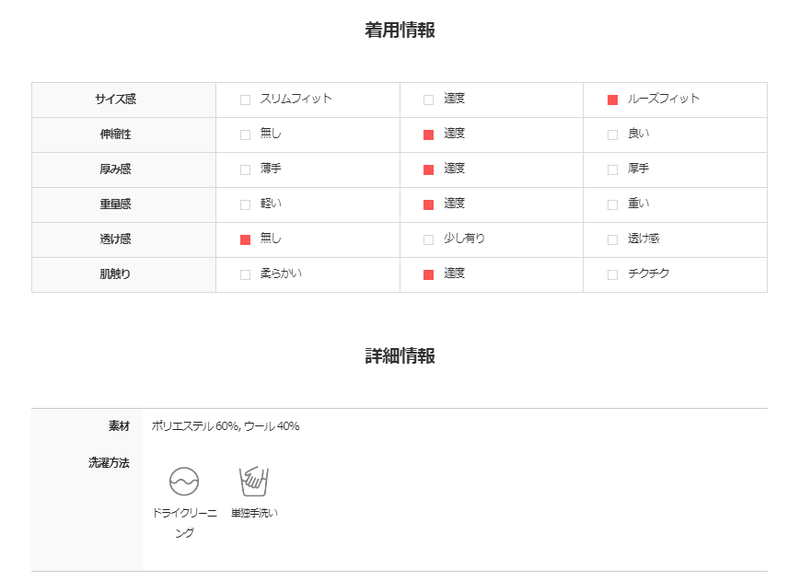Click the 適度 label in 厚み感 row
The height and width of the screenshot is (582, 800).
[x=454, y=168]
